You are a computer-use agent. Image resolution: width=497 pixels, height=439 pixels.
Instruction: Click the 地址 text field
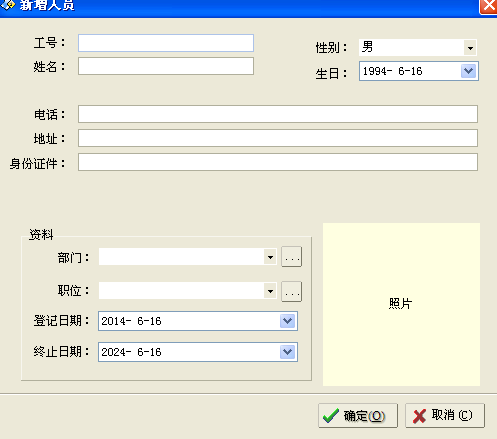pos(278,138)
